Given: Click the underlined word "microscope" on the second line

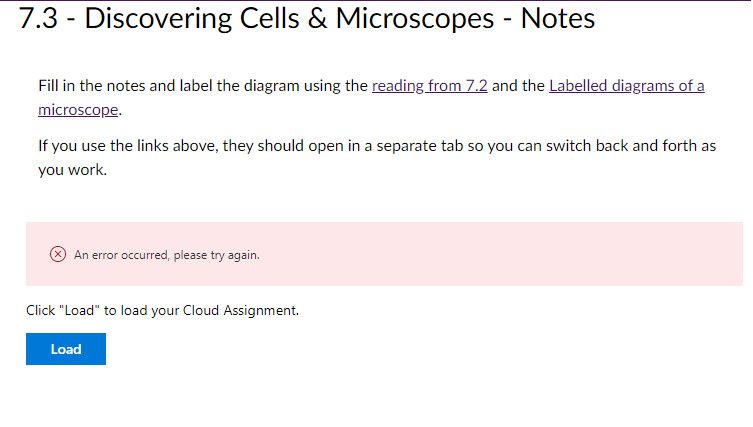Looking at the screenshot, I should [78, 109].
